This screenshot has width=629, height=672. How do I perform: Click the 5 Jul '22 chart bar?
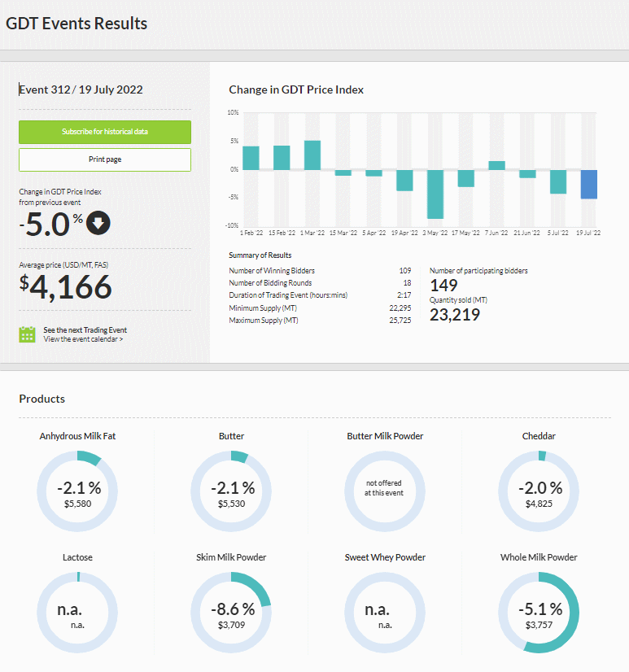(x=558, y=181)
